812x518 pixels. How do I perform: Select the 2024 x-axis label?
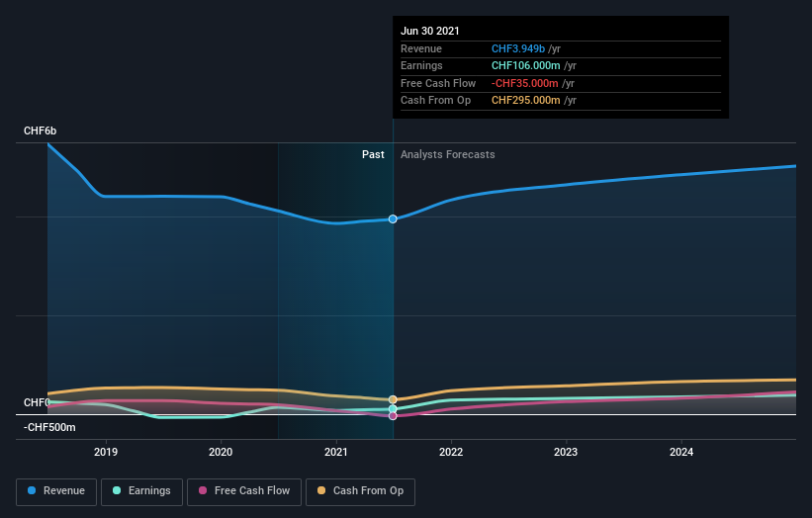pos(681,452)
